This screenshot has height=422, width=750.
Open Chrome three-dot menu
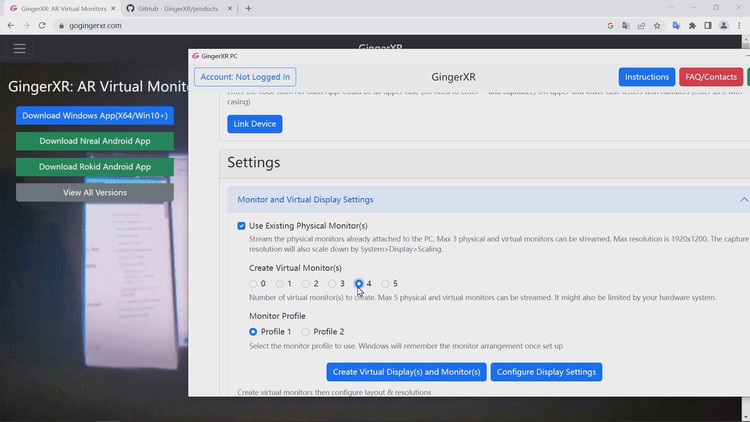(739, 26)
